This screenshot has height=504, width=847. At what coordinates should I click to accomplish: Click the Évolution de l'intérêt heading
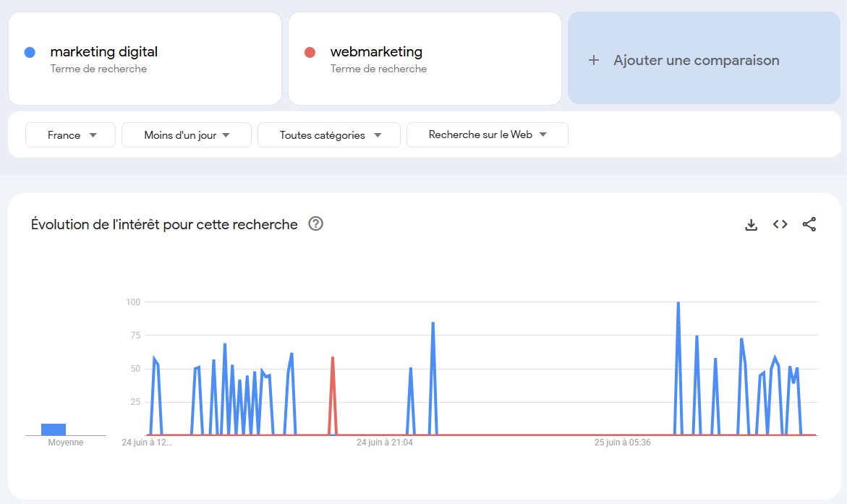163,224
